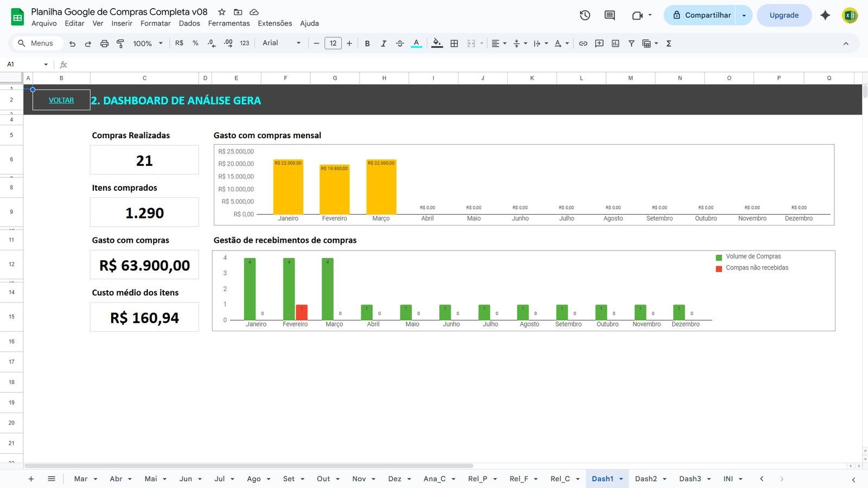Image resolution: width=868 pixels, height=488 pixels.
Task: Open the comments panel
Action: [609, 15]
